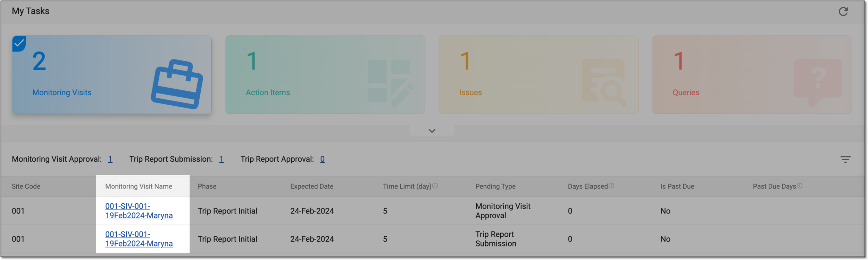Show info for Past Due Days
Screen dimensions: 868x260
coord(799,186)
